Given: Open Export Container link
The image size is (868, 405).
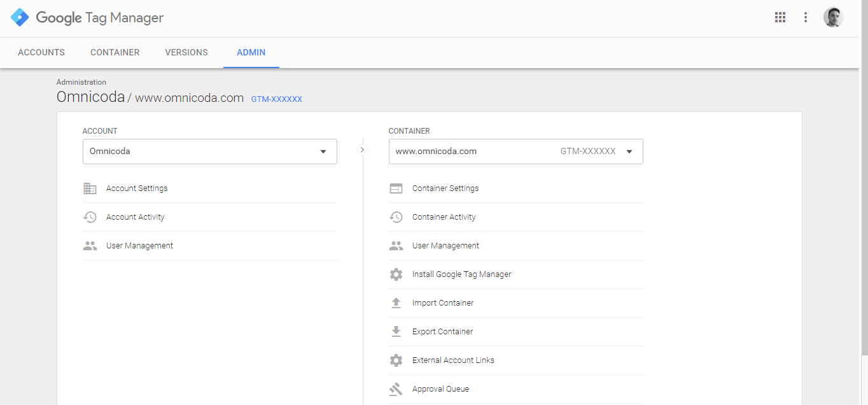Looking at the screenshot, I should pos(443,332).
